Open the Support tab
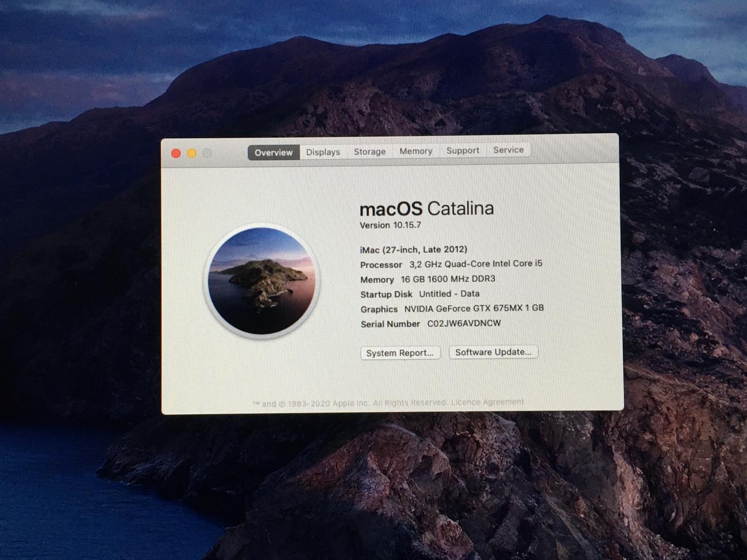This screenshot has width=747, height=560. click(x=463, y=150)
